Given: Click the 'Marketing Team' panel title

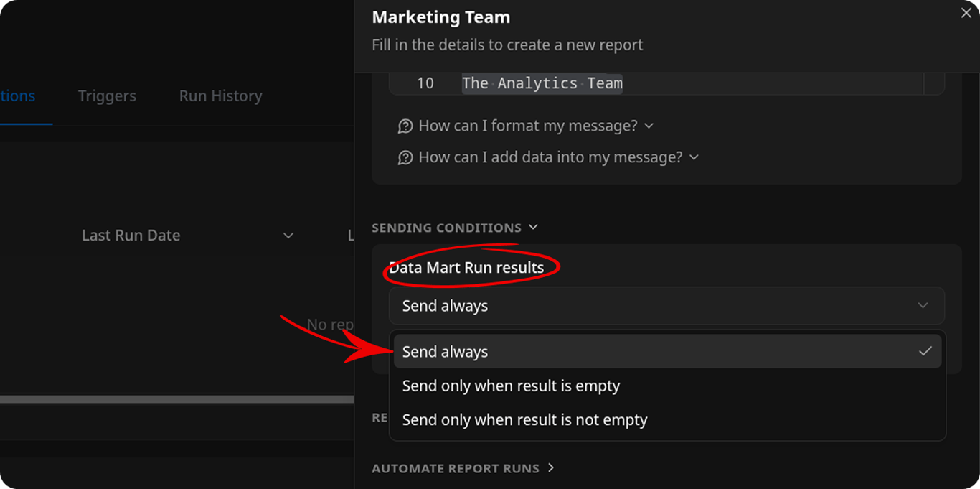Looking at the screenshot, I should point(441,17).
